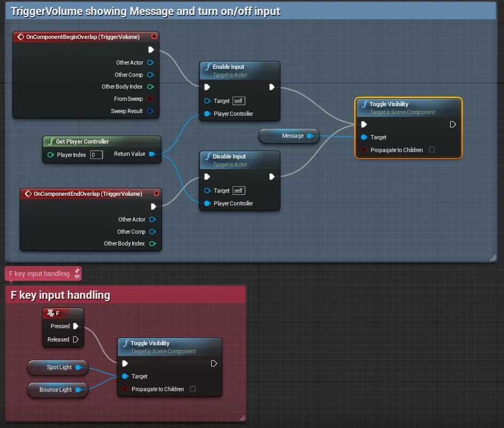This screenshot has height=428, width=504.
Task: Click Spot Light variable output pin
Action: 78,367
